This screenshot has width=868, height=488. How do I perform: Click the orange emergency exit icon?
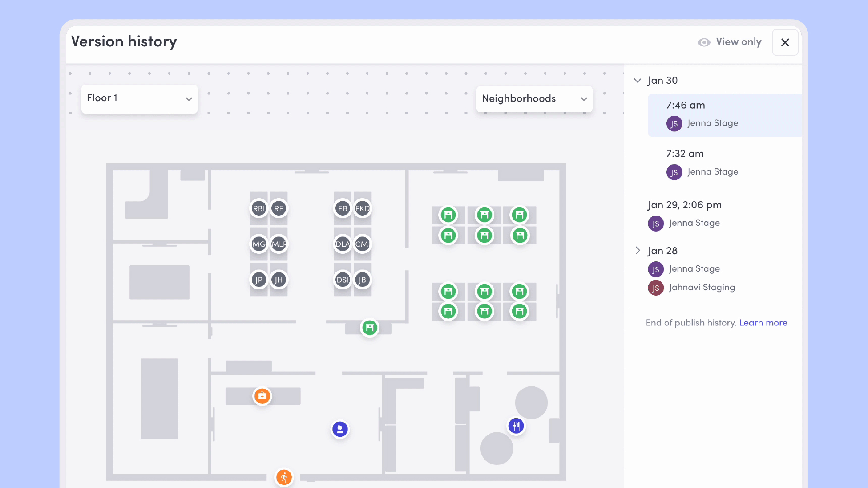tap(284, 478)
